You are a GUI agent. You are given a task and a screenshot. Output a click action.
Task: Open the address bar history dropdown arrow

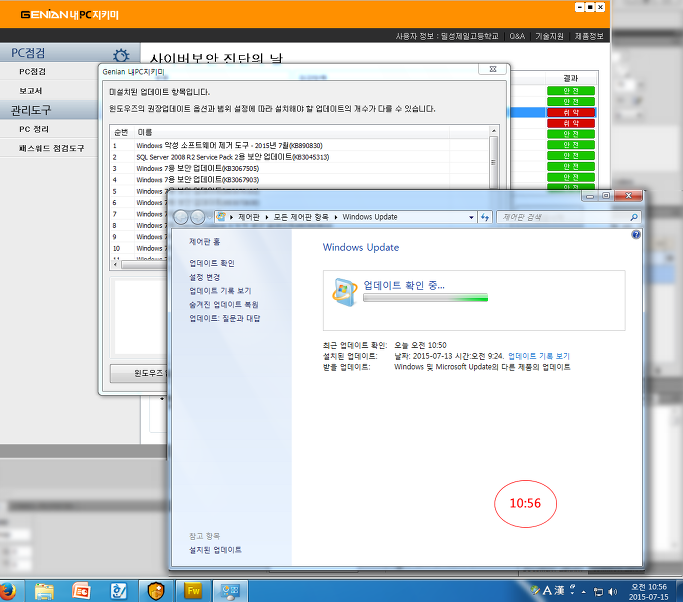(471, 217)
